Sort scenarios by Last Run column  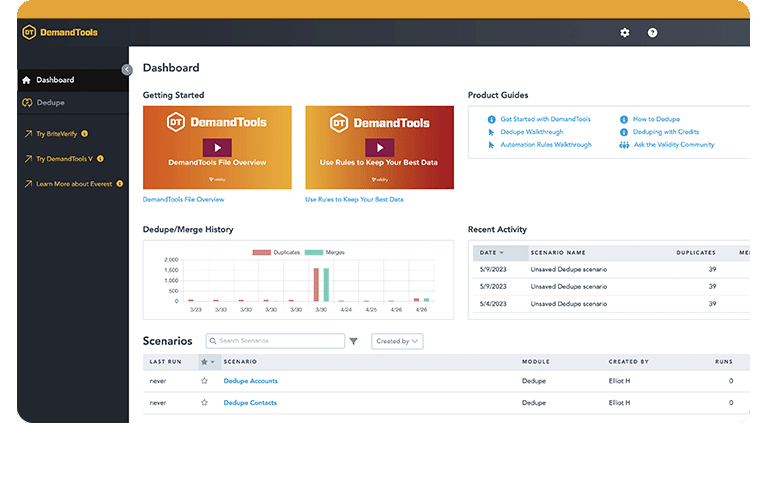click(165, 362)
